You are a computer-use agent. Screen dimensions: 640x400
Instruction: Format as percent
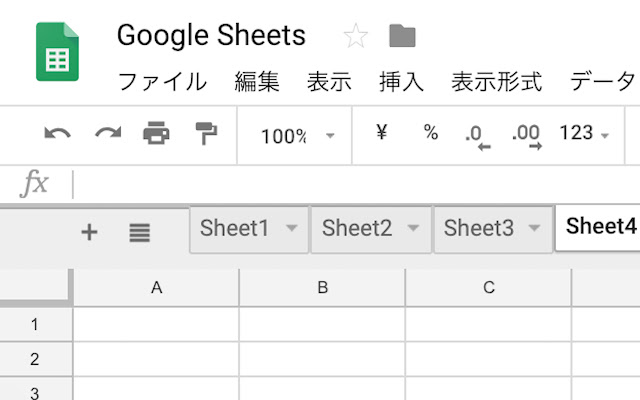pyautogui.click(x=431, y=133)
